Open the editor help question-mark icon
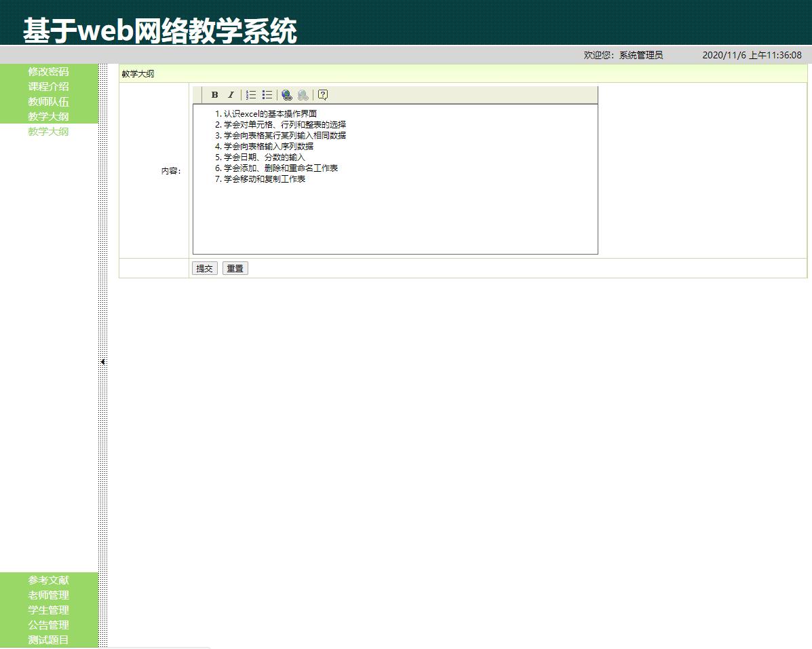This screenshot has width=812, height=649. coord(323,95)
